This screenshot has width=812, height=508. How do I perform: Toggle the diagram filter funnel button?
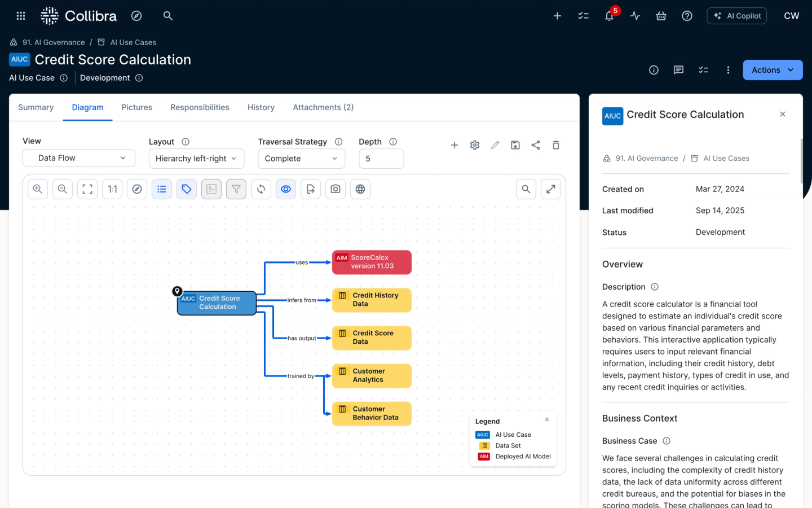point(236,189)
